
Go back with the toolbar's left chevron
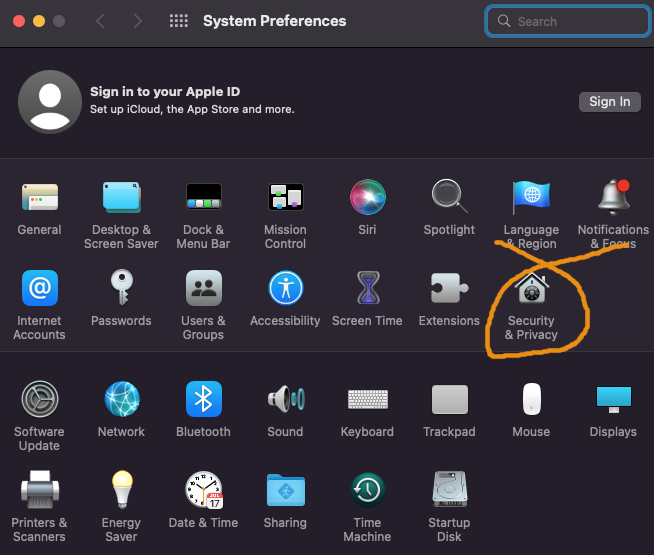click(100, 21)
